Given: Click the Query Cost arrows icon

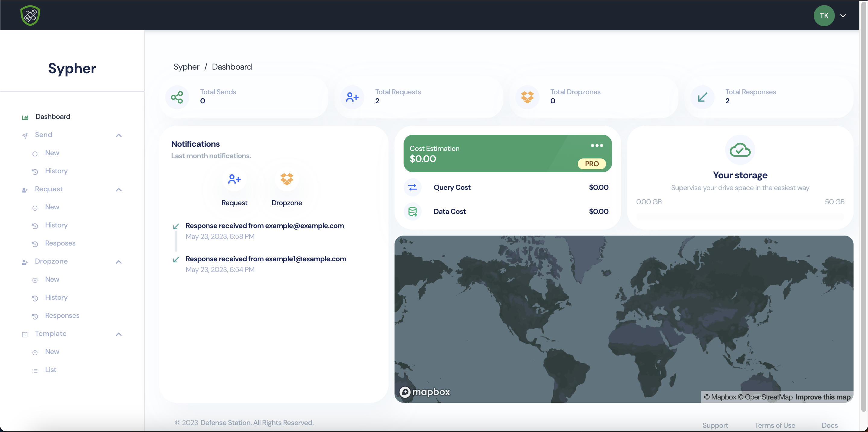Looking at the screenshot, I should click(412, 188).
